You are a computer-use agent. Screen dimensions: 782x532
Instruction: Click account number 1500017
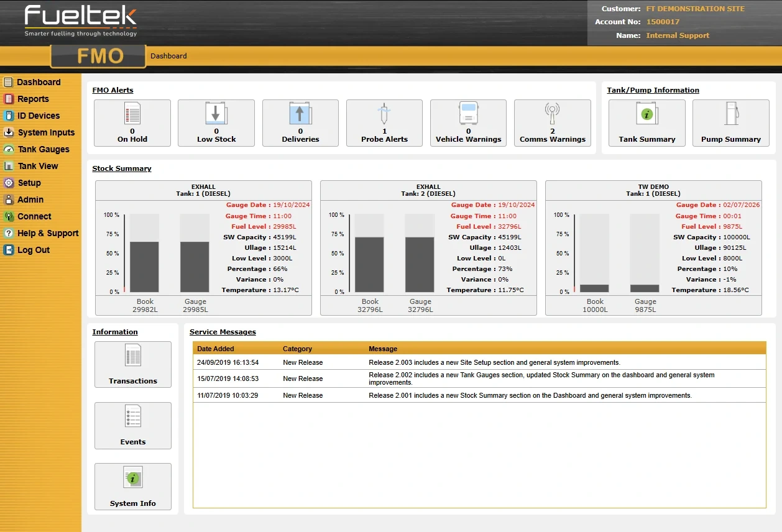click(662, 22)
